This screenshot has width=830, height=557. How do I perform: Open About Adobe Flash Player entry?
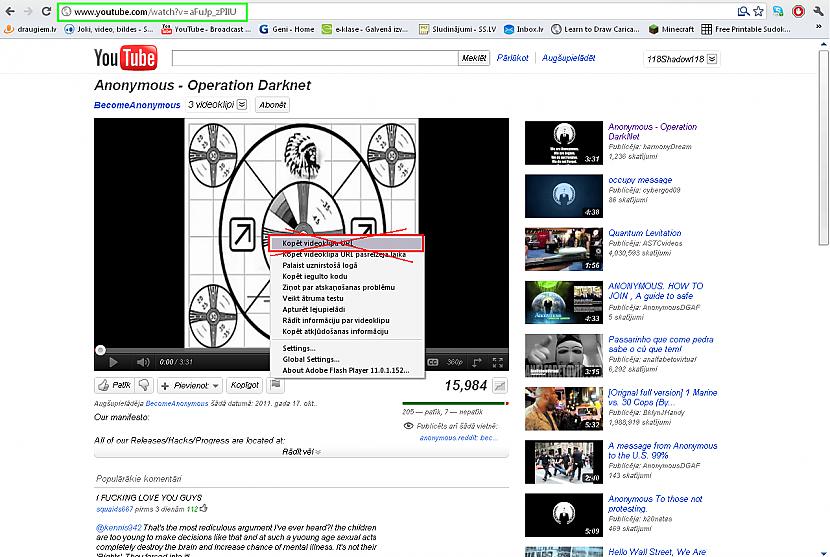[x=346, y=371]
